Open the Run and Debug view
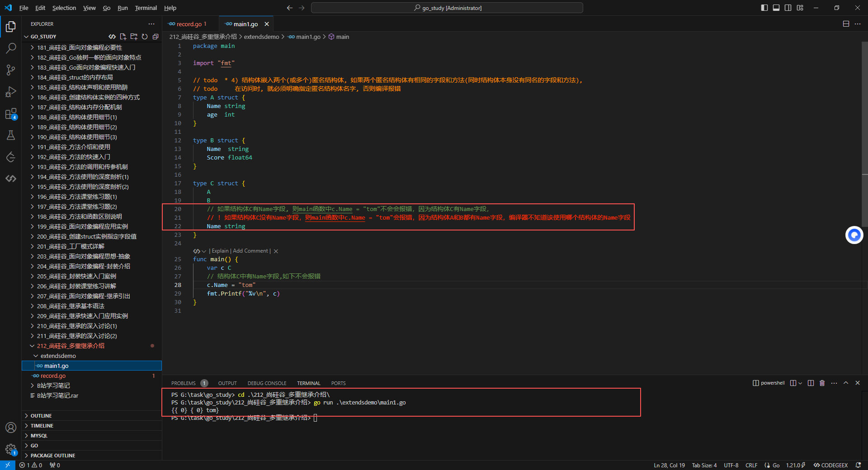This screenshot has width=868, height=470. click(x=11, y=92)
